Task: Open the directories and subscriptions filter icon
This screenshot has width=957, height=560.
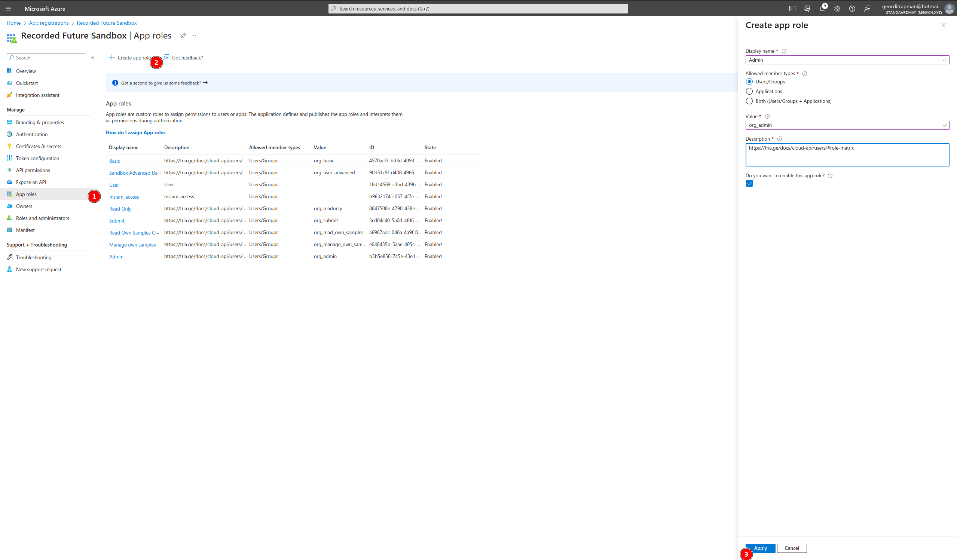Action: [x=807, y=9]
